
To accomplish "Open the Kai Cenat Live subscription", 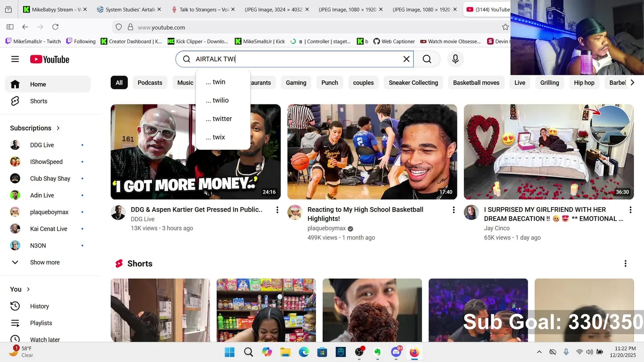I will (x=48, y=229).
